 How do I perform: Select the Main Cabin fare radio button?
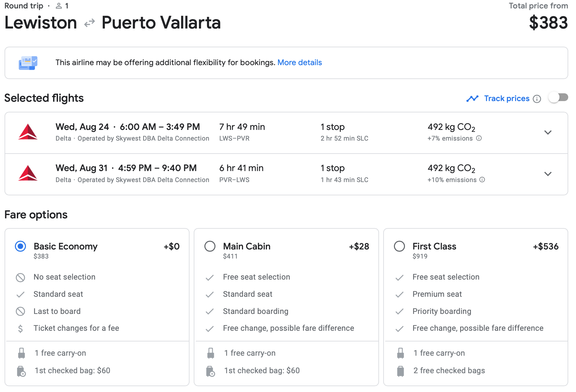click(x=210, y=247)
